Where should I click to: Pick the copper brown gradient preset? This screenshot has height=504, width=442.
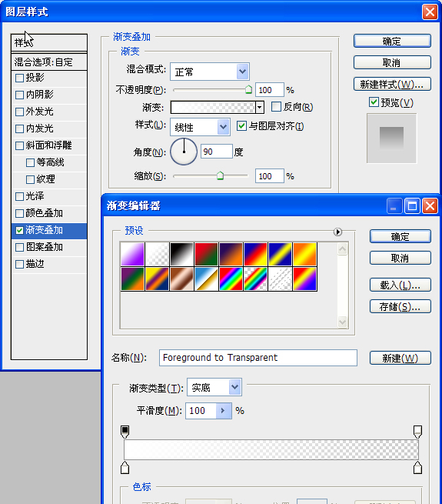click(x=182, y=279)
